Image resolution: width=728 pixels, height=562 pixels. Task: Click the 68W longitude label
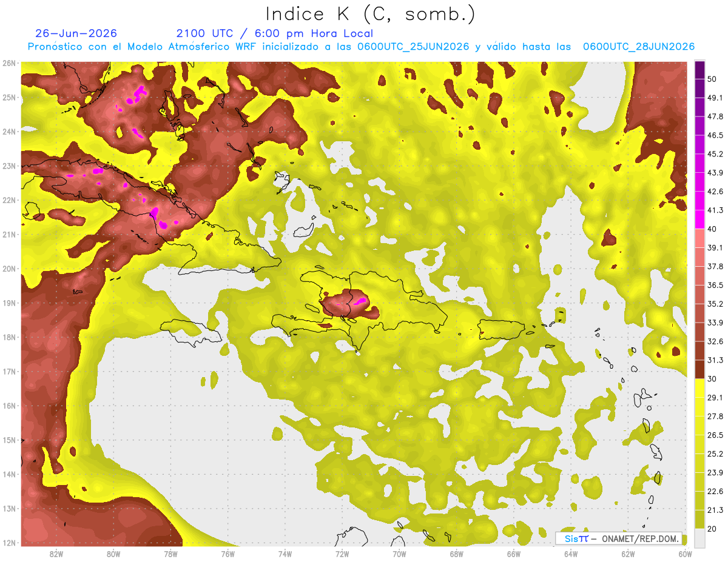pyautogui.click(x=457, y=554)
